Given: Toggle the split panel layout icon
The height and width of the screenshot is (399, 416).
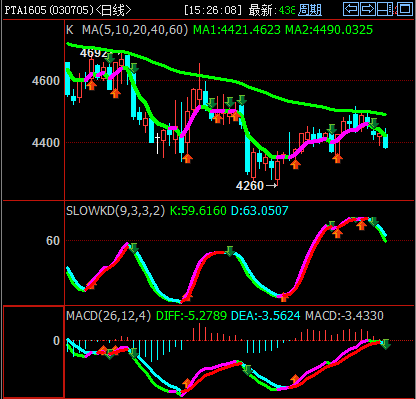Looking at the screenshot, I should [386, 9].
